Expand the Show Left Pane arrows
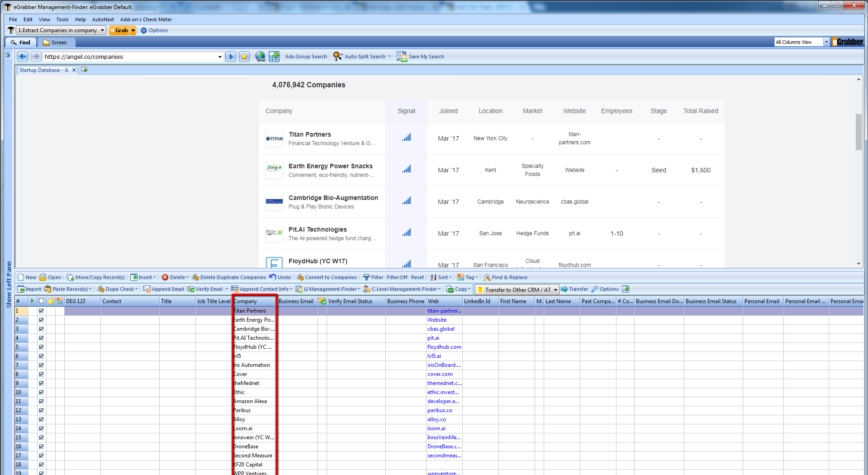This screenshot has height=475, width=868. point(8,55)
